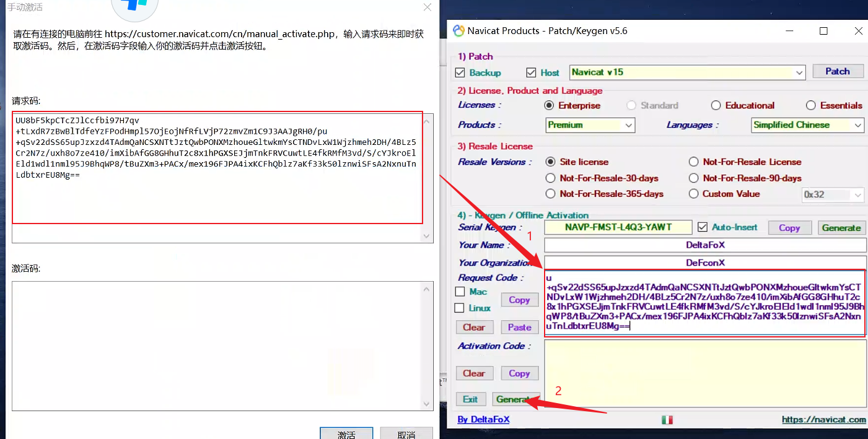
Task: Click the Exit button
Action: (470, 399)
